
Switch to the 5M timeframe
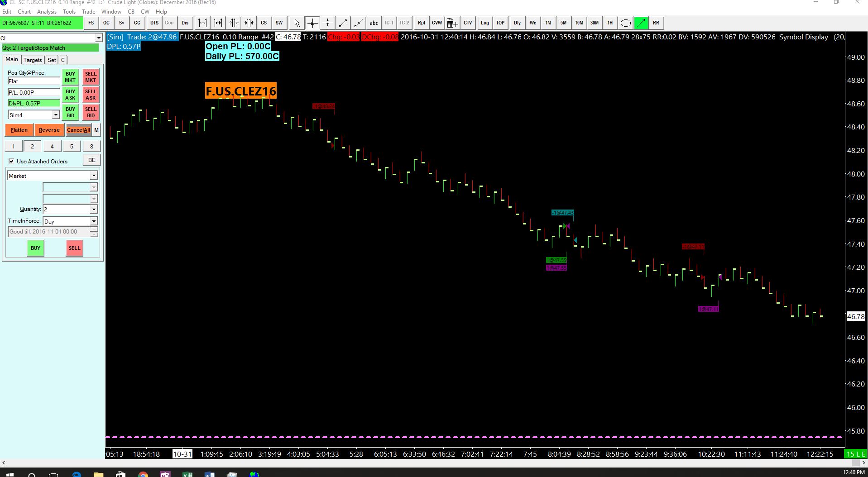coord(564,23)
